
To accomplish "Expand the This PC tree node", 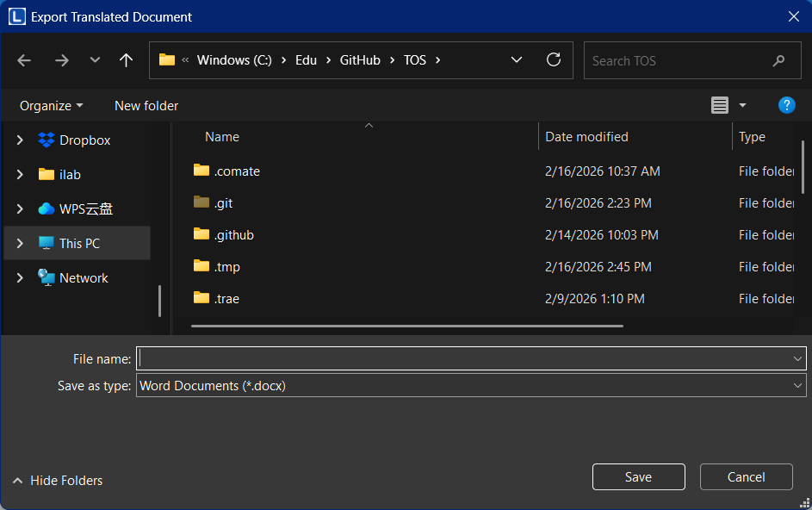I will pos(20,244).
